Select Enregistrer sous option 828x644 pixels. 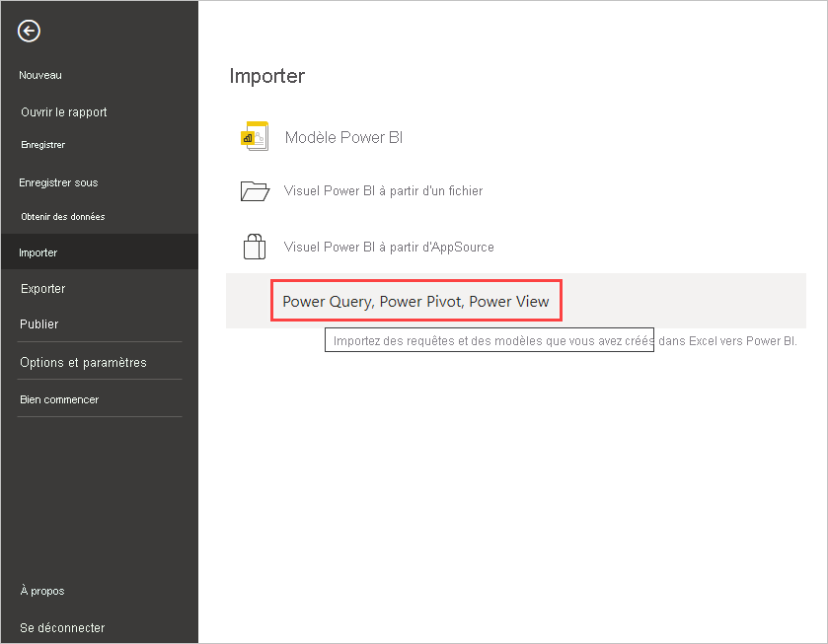pos(58,182)
